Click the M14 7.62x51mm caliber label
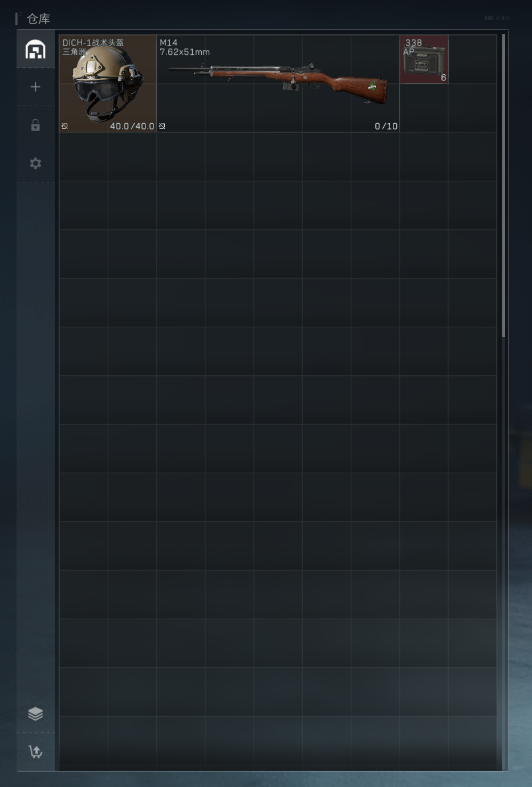The width and height of the screenshot is (532, 787). (x=185, y=52)
